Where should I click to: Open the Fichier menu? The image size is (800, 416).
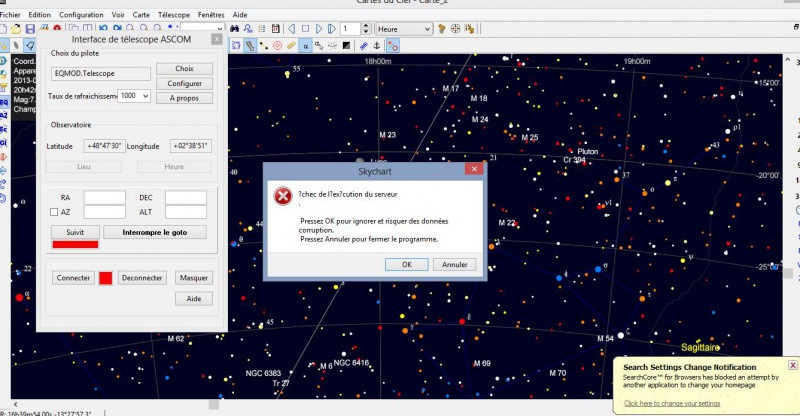coord(10,15)
